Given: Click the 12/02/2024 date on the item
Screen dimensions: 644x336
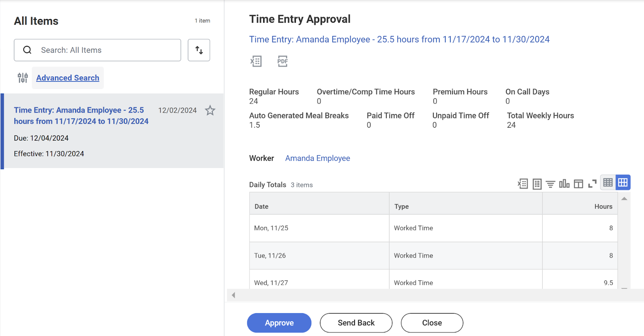Looking at the screenshot, I should (x=178, y=110).
